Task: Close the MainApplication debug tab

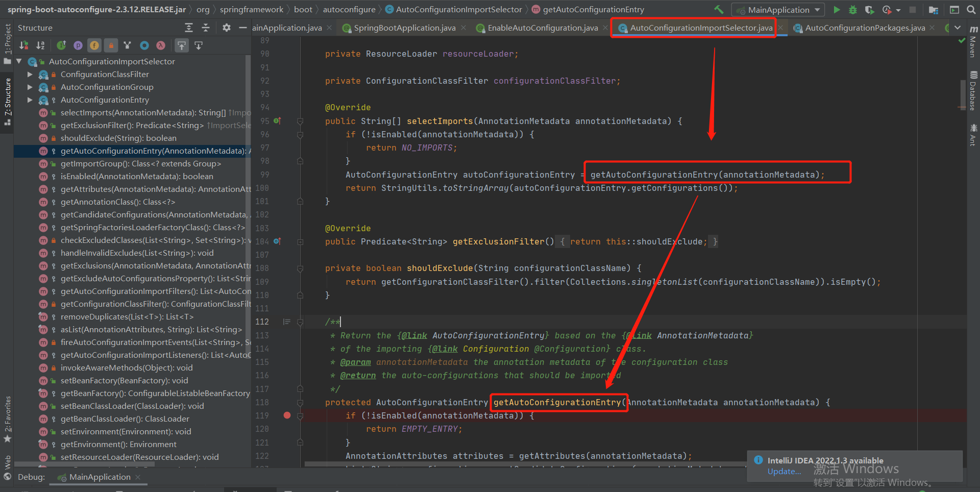Action: (x=138, y=477)
